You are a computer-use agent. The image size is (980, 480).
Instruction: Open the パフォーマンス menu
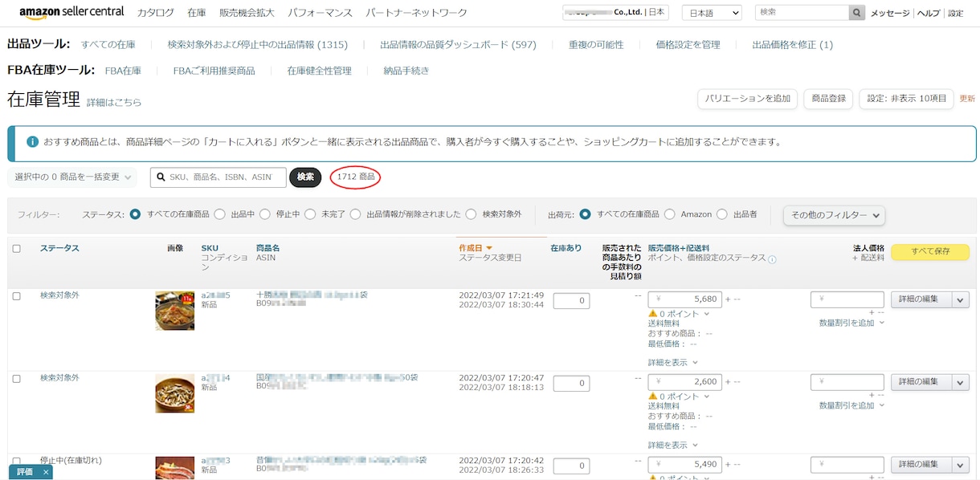point(320,13)
